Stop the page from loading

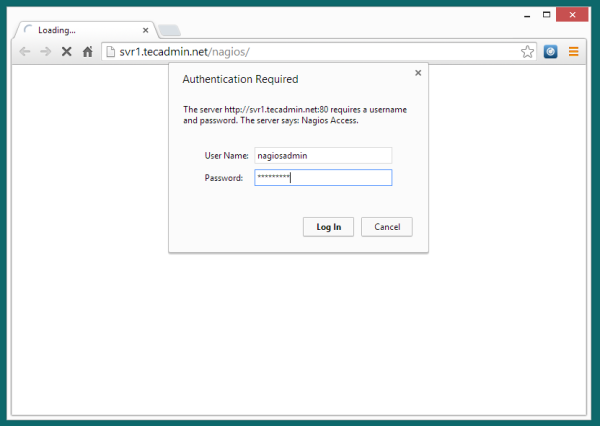(x=67, y=51)
